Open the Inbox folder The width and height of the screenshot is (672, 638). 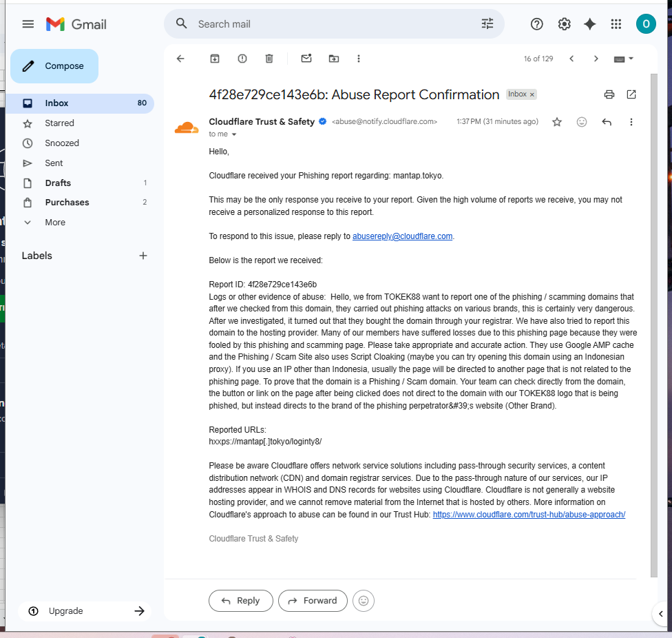point(80,103)
